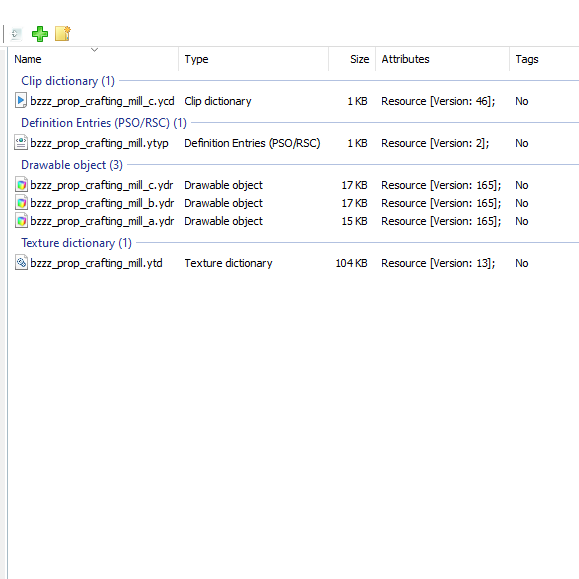Sort by the Attributes column header
Image resolution: width=579 pixels, height=579 pixels.
(442, 59)
